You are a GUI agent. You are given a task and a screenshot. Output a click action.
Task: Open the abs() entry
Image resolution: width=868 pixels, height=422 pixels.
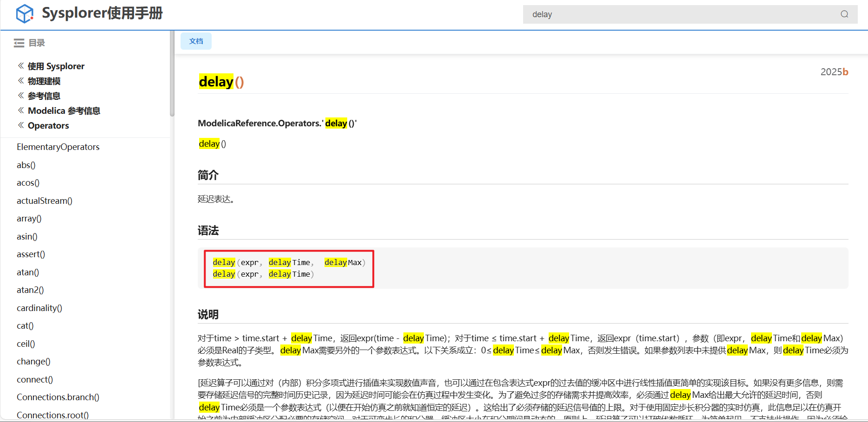pyautogui.click(x=26, y=165)
